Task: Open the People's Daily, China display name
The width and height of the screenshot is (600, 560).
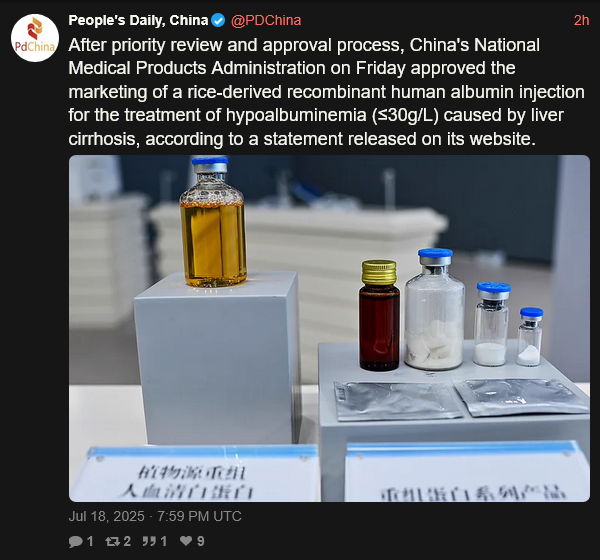Action: (x=138, y=20)
